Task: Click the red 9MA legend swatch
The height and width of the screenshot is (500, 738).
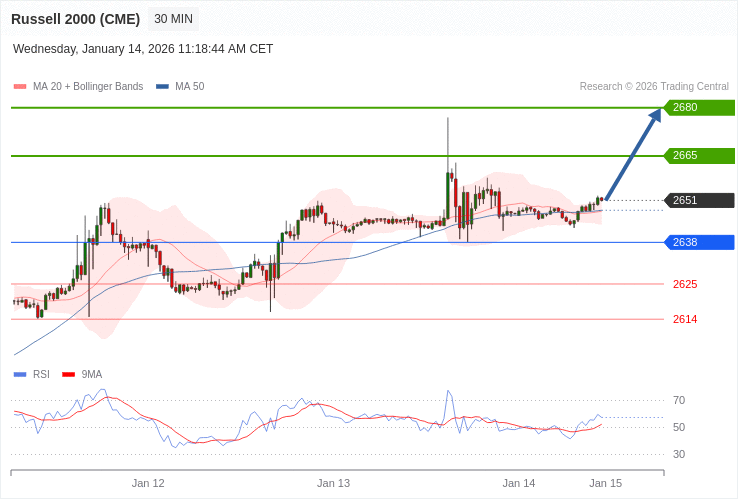Action: pyautogui.click(x=69, y=375)
